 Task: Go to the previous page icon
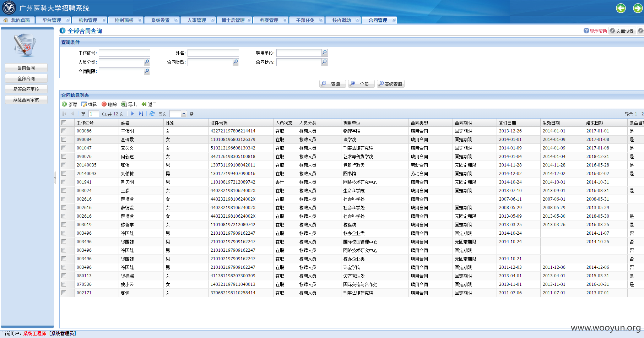pos(72,114)
